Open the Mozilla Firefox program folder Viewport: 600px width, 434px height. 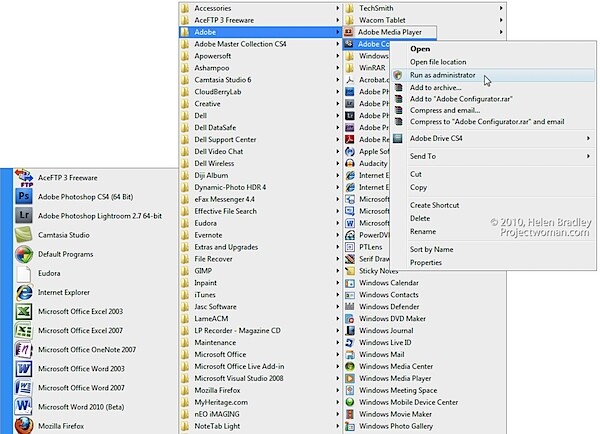pos(260,390)
